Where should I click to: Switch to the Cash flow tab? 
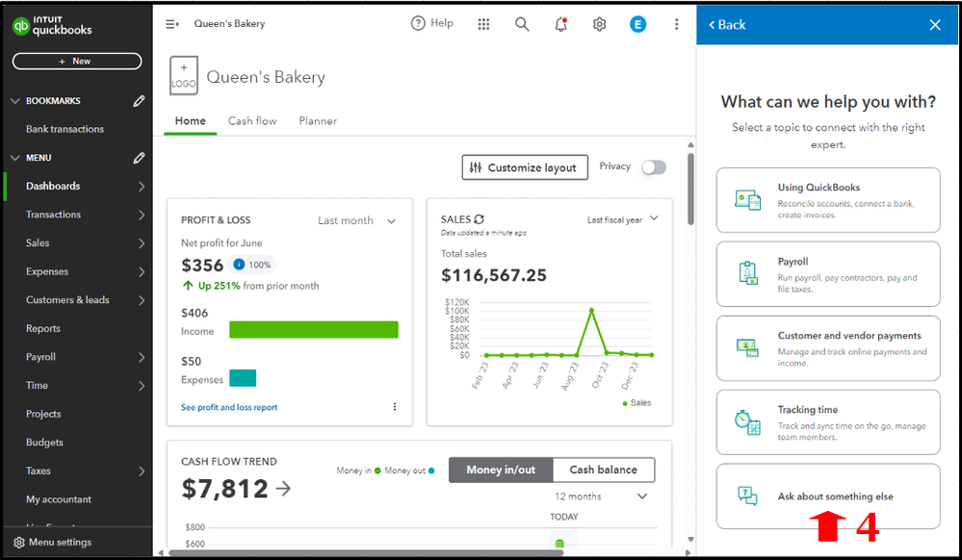pos(252,121)
